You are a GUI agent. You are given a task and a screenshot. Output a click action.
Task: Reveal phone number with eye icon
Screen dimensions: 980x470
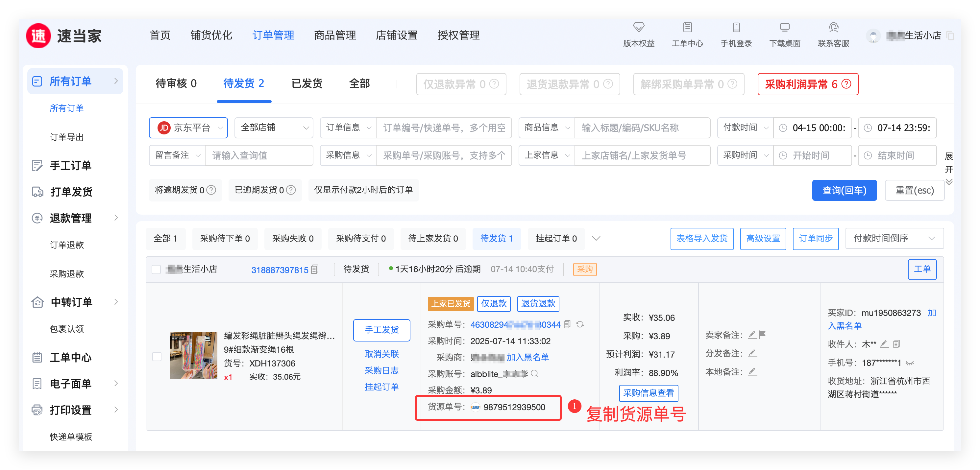pos(910,363)
